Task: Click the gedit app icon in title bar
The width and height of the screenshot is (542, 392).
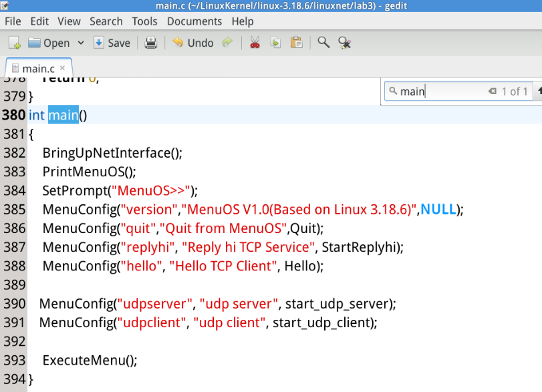Action: click(4, 5)
